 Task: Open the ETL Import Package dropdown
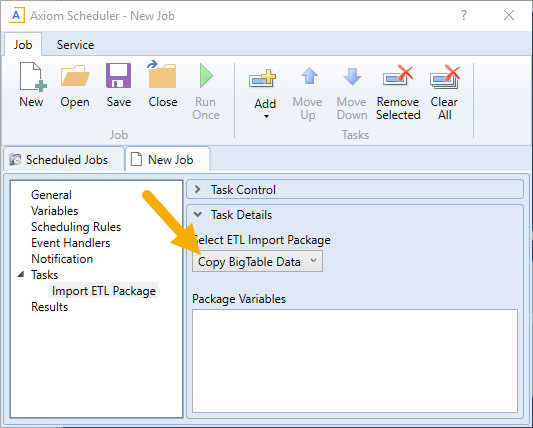pyautogui.click(x=257, y=261)
